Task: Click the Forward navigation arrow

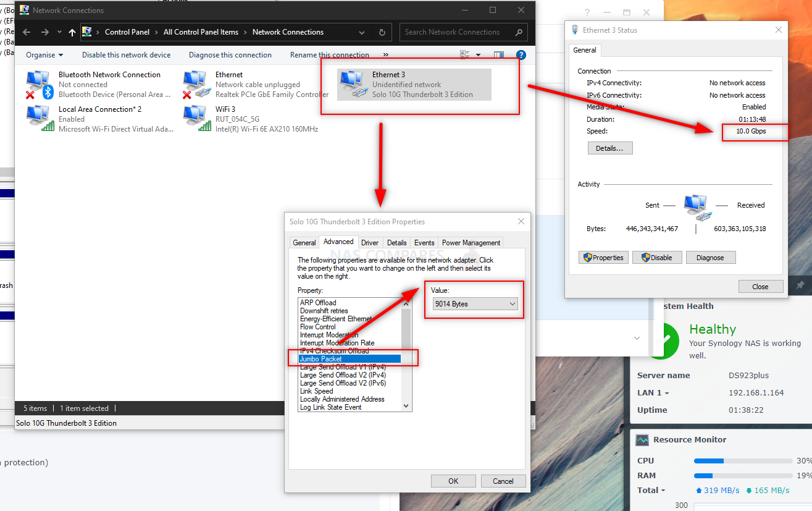Action: [x=44, y=32]
